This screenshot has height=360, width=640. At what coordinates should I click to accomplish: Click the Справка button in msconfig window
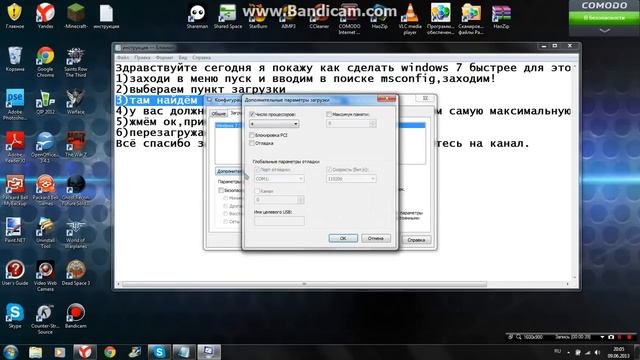pos(416,240)
